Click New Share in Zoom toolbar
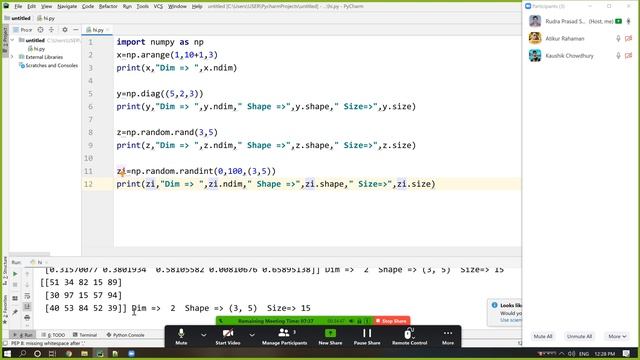The width and height of the screenshot is (640, 360). 330,336
